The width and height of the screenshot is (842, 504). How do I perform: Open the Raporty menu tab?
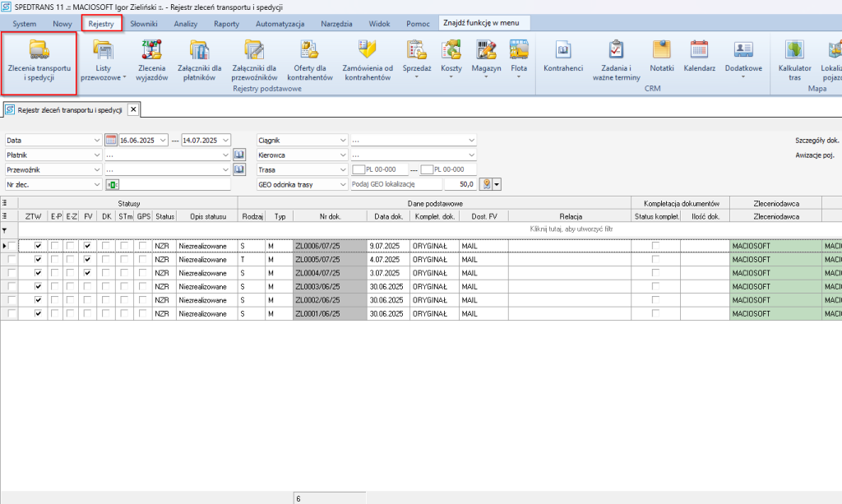[x=226, y=24]
